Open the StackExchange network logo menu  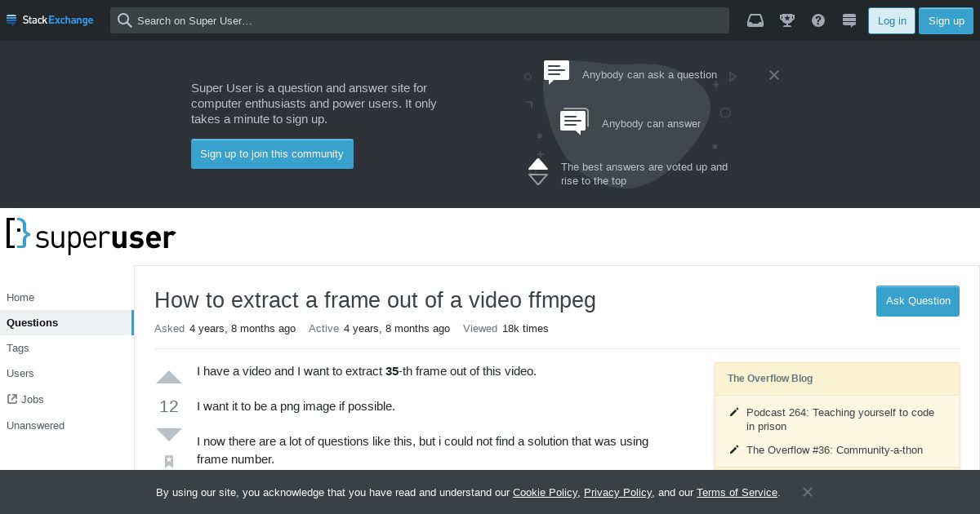[x=50, y=20]
